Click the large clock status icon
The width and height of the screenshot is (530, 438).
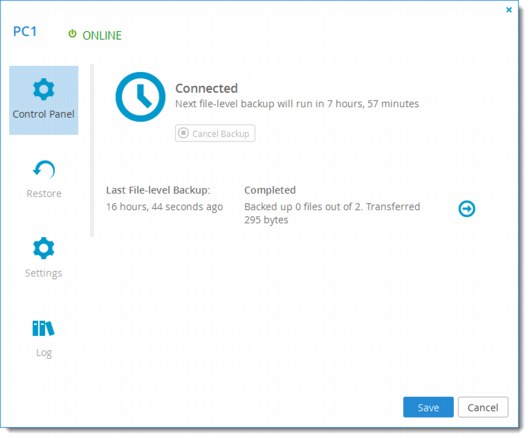pos(140,97)
